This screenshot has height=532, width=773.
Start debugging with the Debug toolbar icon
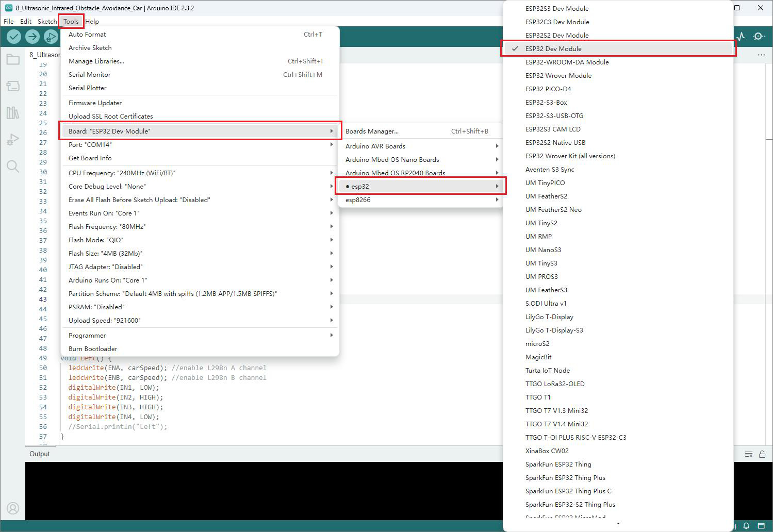[51, 37]
